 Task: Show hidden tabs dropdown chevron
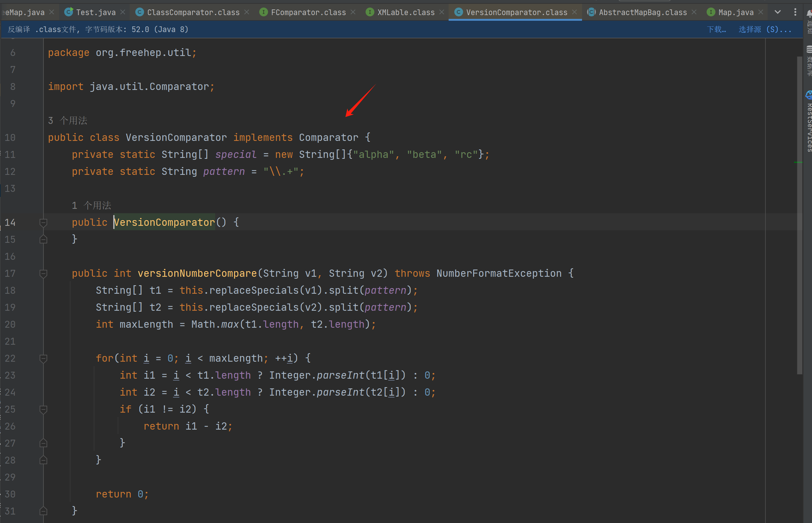pyautogui.click(x=777, y=12)
